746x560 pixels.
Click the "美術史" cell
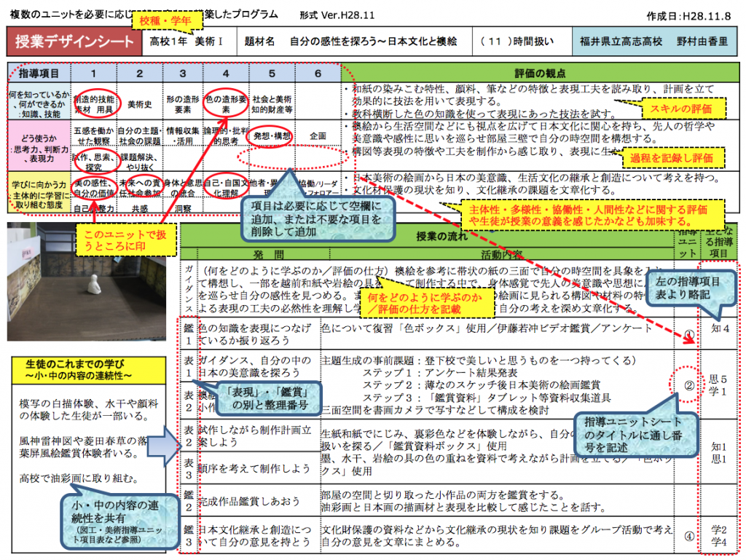click(x=139, y=105)
